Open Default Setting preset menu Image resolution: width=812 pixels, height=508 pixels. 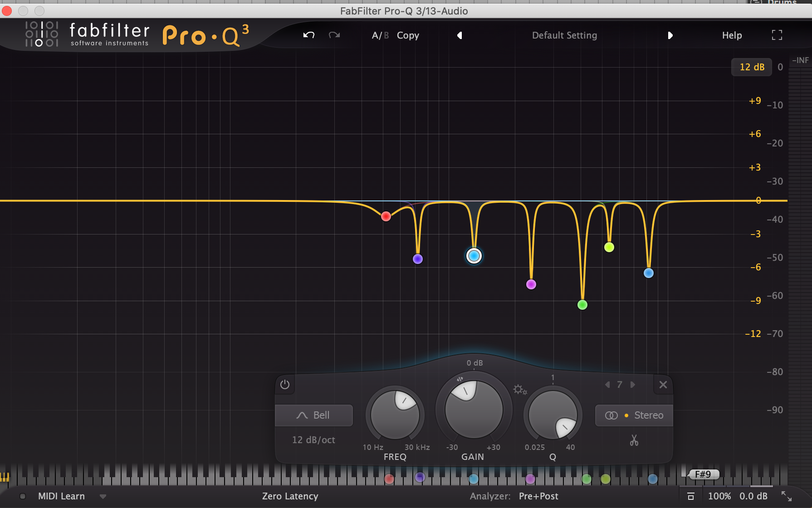[x=564, y=35]
